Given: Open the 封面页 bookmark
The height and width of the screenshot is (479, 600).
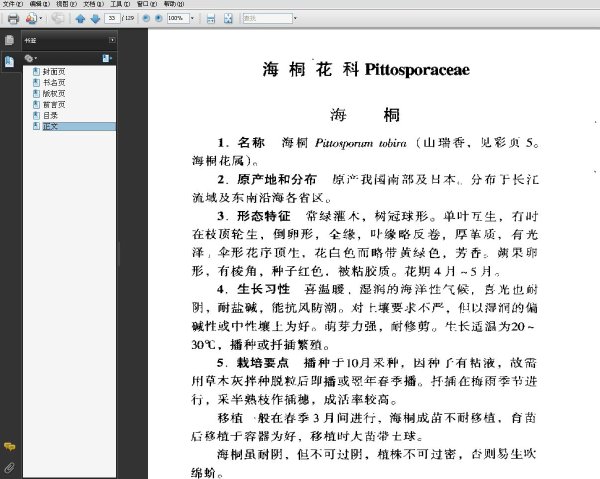Looking at the screenshot, I should (54, 72).
